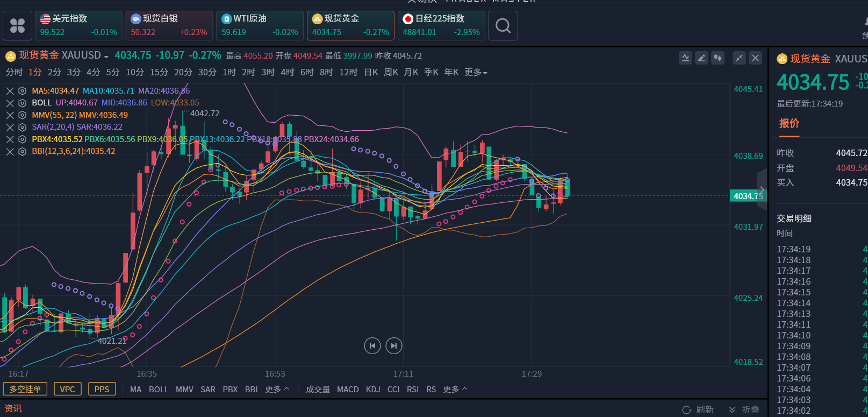Select the pencil drawing tool
Image resolution: width=868 pixels, height=417 pixels.
(x=701, y=58)
